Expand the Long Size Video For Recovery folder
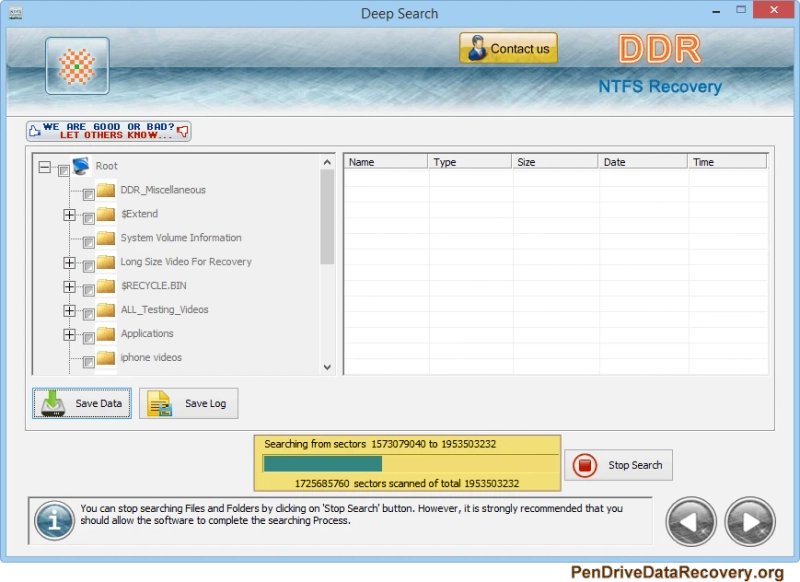Screen dimensions: 800x582 (x=69, y=262)
